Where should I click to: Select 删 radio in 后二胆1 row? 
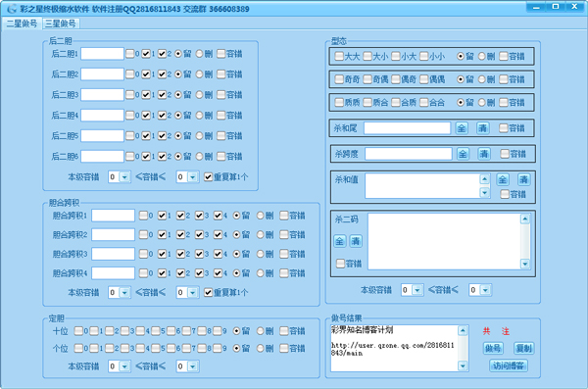(x=200, y=54)
